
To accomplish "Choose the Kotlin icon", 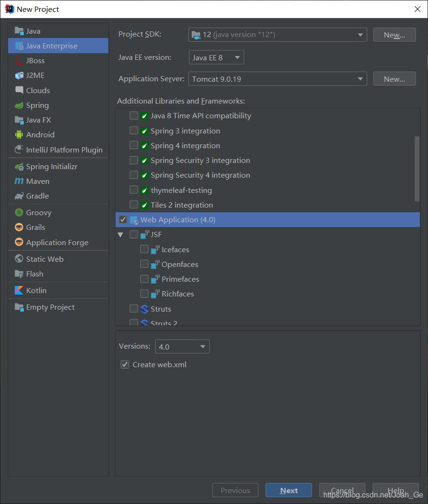I will (x=19, y=290).
